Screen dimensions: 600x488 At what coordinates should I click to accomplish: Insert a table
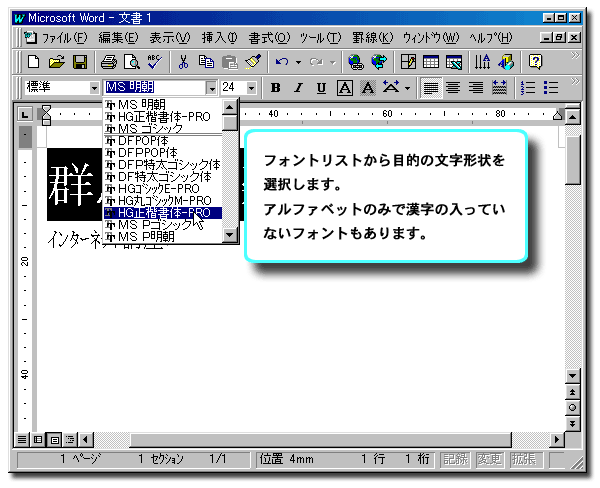point(431,62)
